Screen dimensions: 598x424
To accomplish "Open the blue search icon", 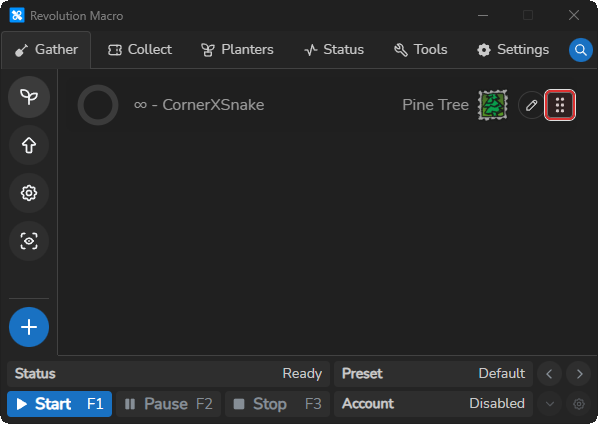I will (580, 50).
